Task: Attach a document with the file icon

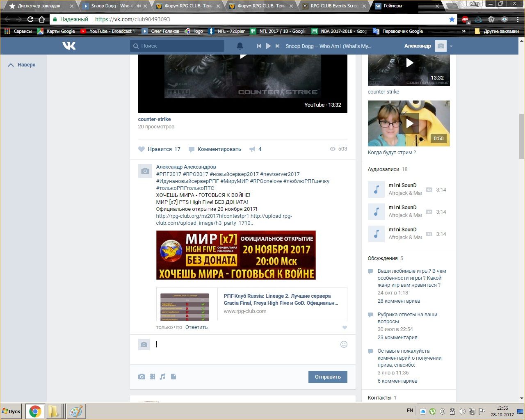Action: click(x=173, y=377)
